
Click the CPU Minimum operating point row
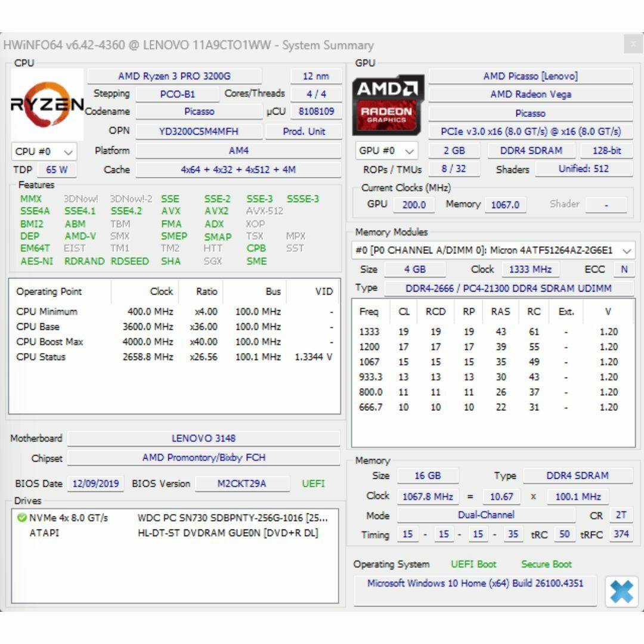(174, 312)
